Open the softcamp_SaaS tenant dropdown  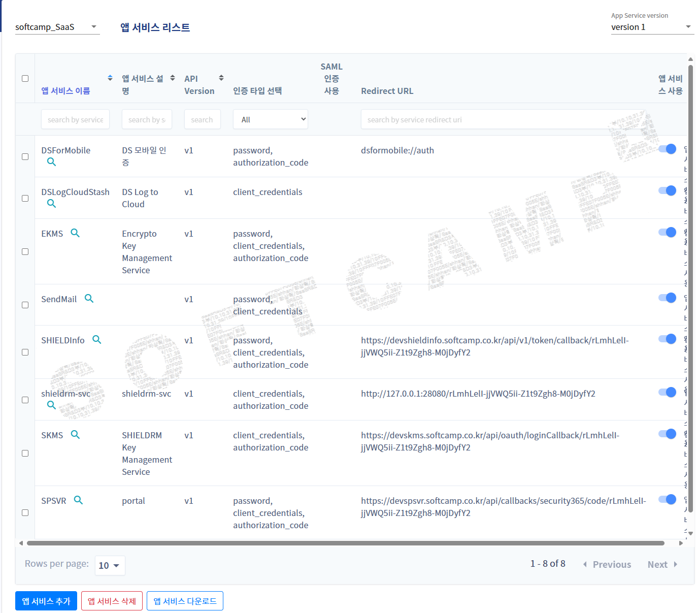click(x=57, y=27)
